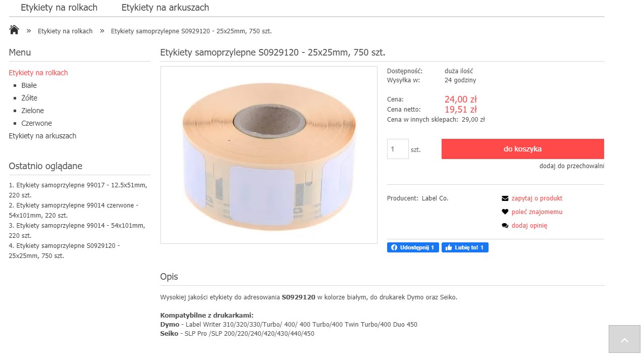Select Białe subcategory in sidebar

pos(29,85)
